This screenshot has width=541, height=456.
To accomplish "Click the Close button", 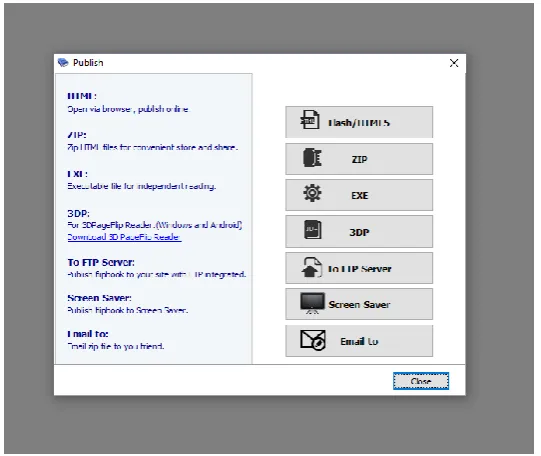I will (x=421, y=381).
